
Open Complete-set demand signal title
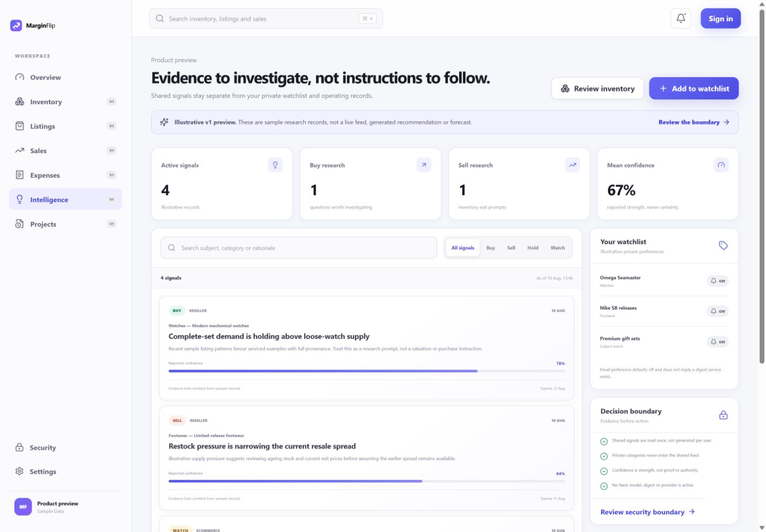tap(269, 336)
